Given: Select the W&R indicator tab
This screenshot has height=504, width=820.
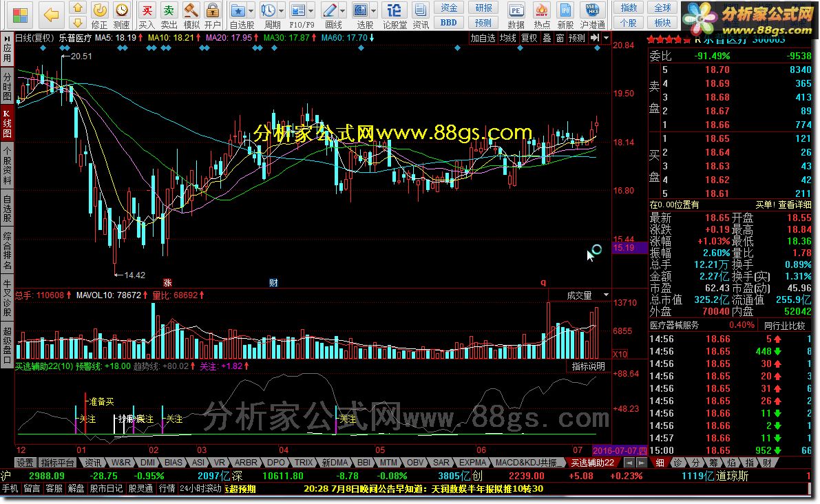Looking at the screenshot, I should [120, 463].
